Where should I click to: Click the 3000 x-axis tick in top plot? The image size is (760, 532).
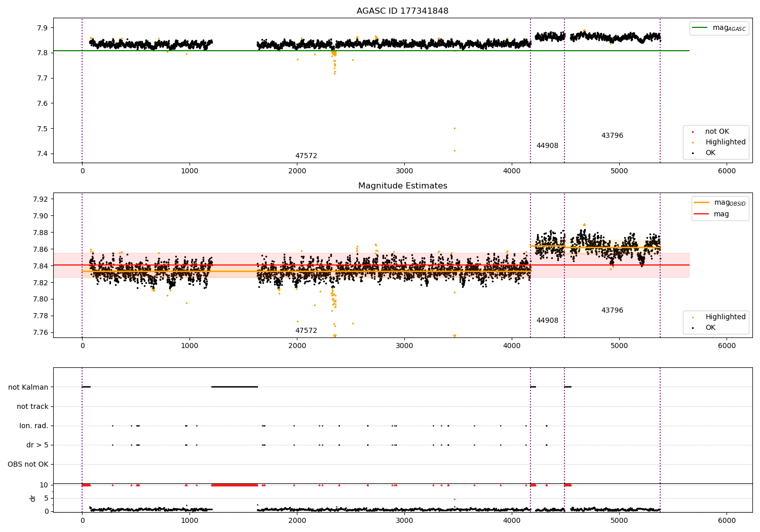point(404,171)
